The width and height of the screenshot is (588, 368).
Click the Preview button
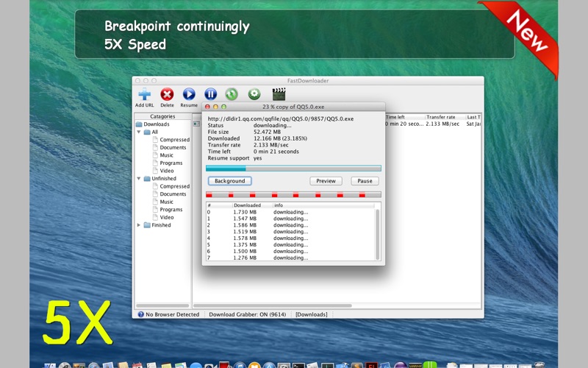click(x=326, y=181)
